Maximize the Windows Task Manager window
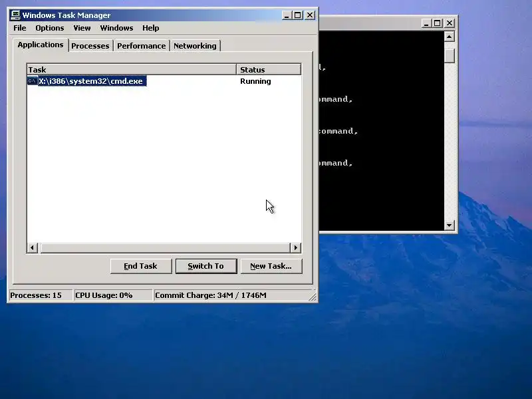 (x=297, y=15)
